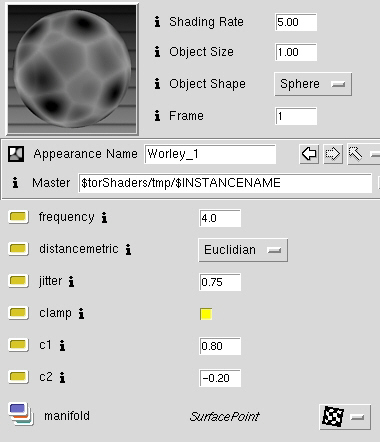Toggle the yellow button left of frequency
Viewport: 380px width, 442px height.
(x=18, y=217)
